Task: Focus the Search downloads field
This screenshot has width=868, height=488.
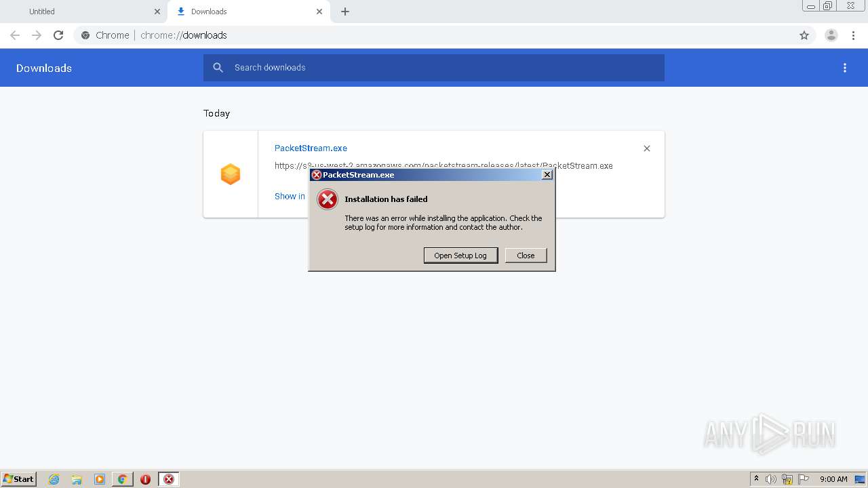Action: 434,68
